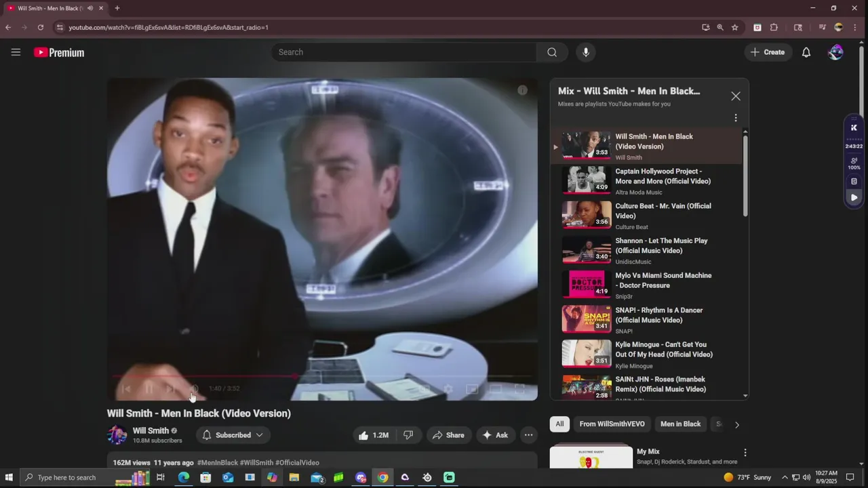This screenshot has width=868, height=488.
Task: Mute tab using the tab audio icon
Action: 90,8
